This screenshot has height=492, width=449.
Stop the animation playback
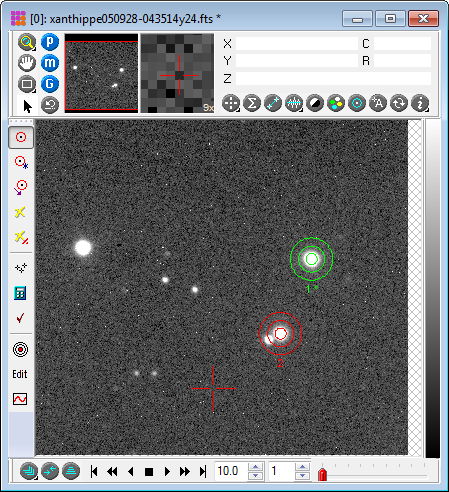pyautogui.click(x=149, y=472)
